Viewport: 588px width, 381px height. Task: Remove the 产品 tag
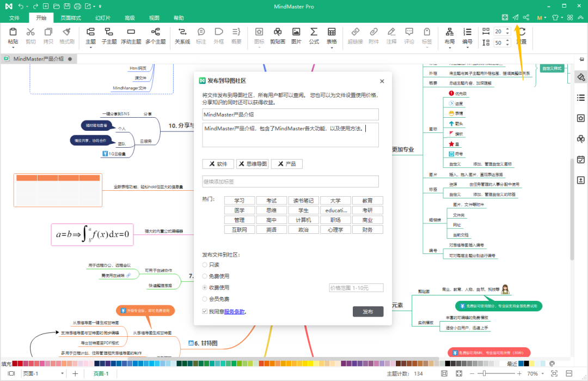tap(280, 164)
